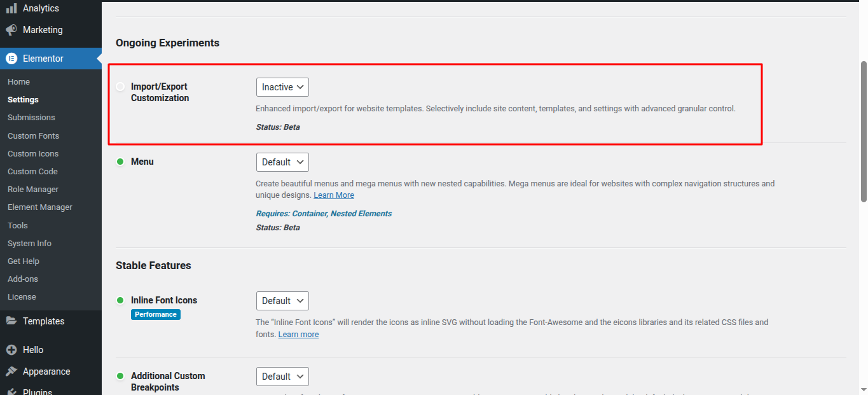
Task: Click the Inline Font Icons label
Action: tap(164, 300)
